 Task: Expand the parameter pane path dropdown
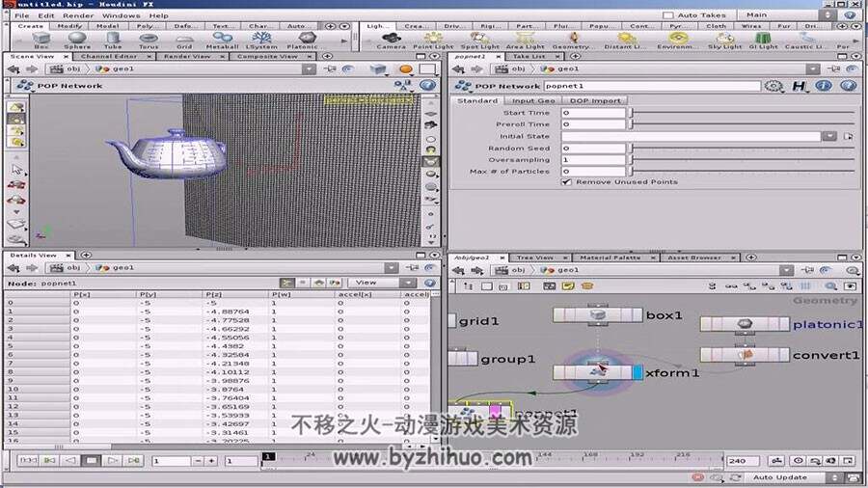pyautogui.click(x=813, y=69)
